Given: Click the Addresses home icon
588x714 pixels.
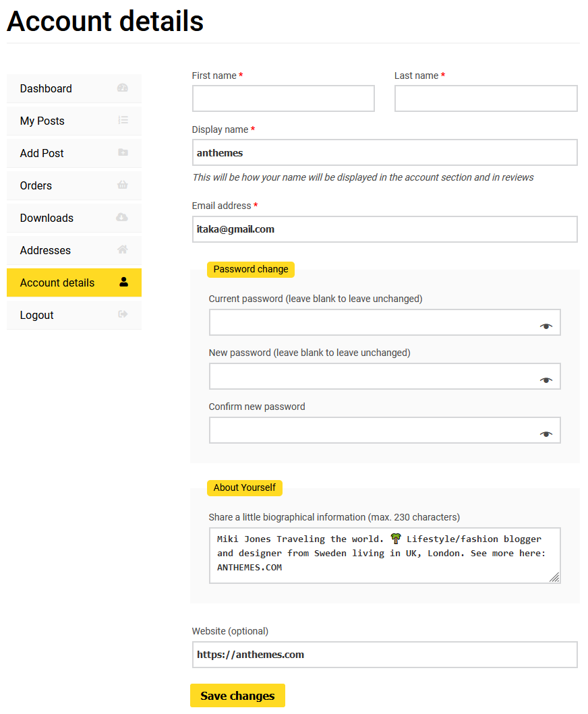Looking at the screenshot, I should 123,249.
